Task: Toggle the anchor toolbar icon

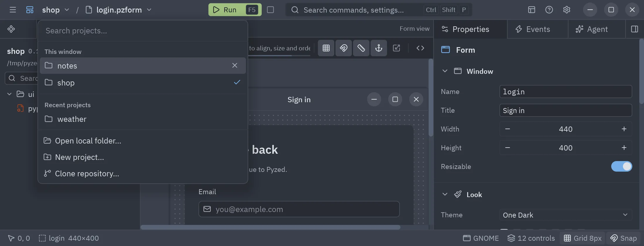Action: pyautogui.click(x=379, y=48)
